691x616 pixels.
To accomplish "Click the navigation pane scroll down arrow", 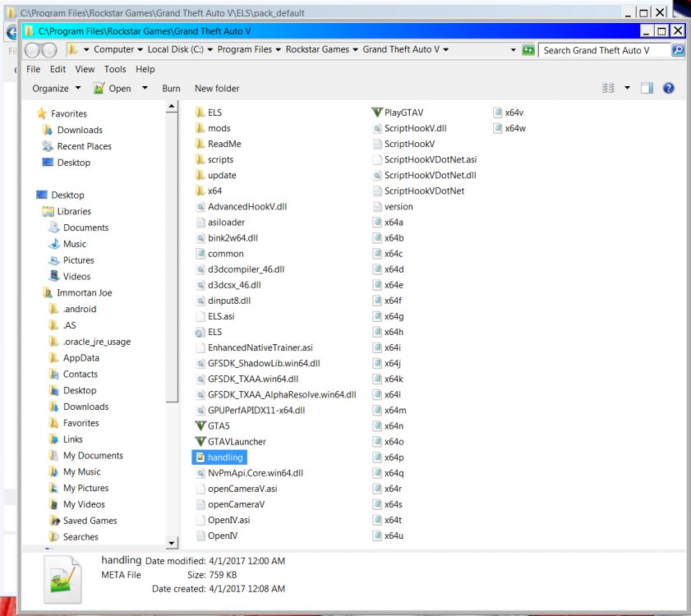I will [172, 542].
